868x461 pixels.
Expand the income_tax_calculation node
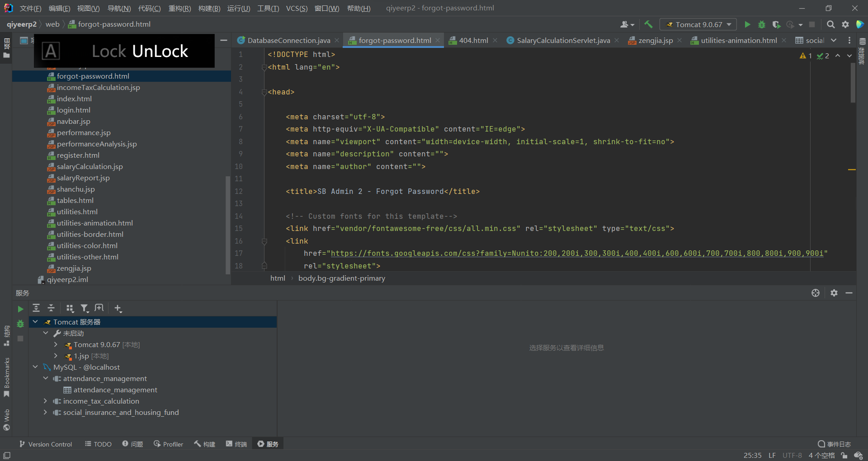(x=45, y=401)
